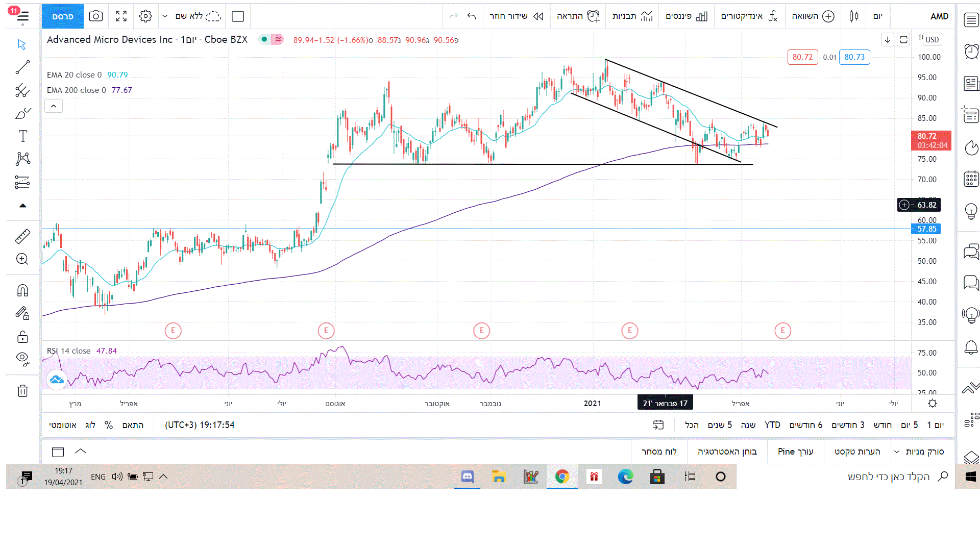Open the strategy tester tab
The image size is (980, 551).
click(727, 452)
